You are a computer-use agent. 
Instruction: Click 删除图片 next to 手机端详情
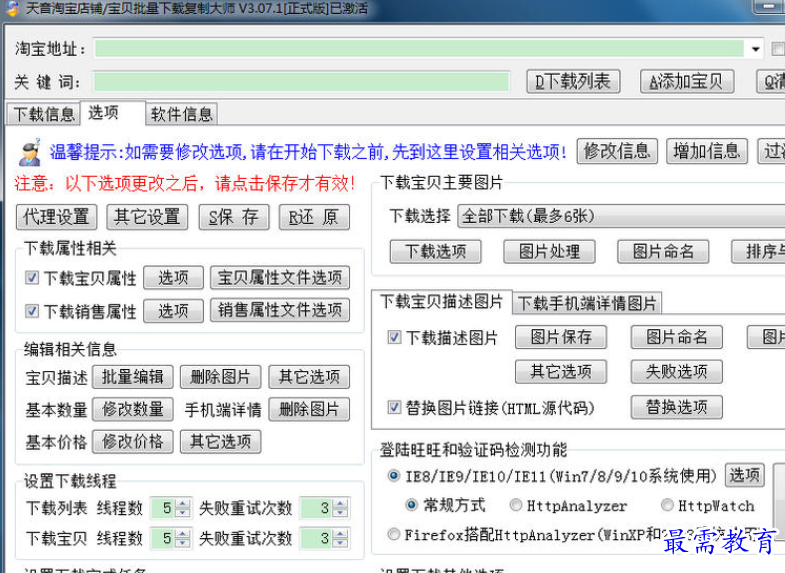pyautogui.click(x=309, y=409)
